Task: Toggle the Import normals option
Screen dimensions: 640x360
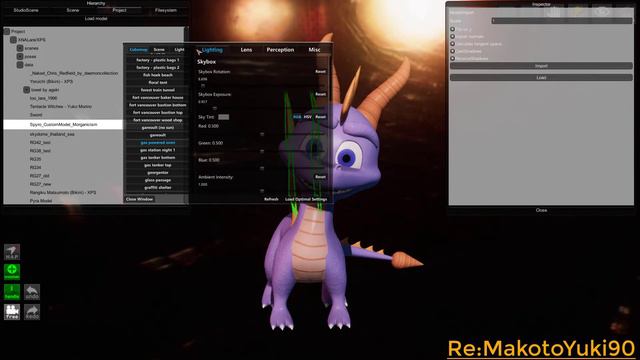Action: coord(452,36)
